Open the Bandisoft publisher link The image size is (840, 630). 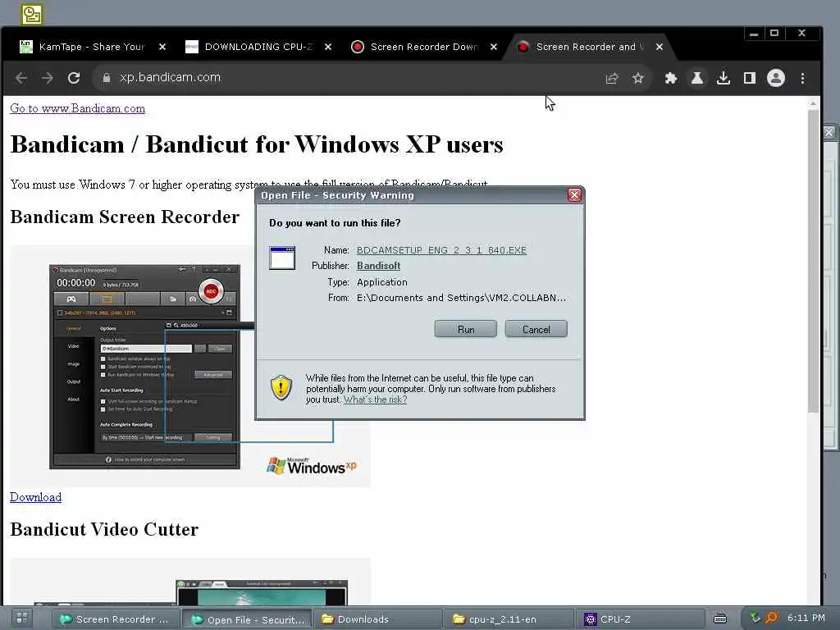(x=378, y=266)
